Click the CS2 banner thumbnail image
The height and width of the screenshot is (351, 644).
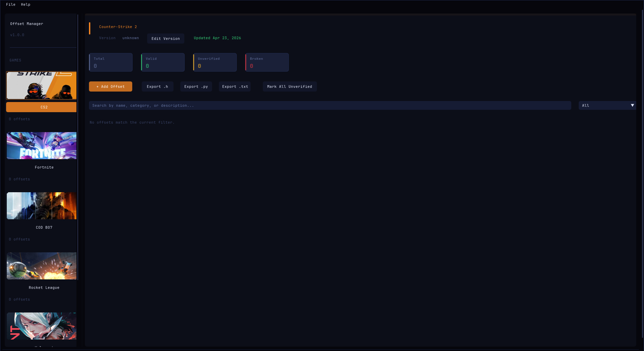pyautogui.click(x=41, y=85)
